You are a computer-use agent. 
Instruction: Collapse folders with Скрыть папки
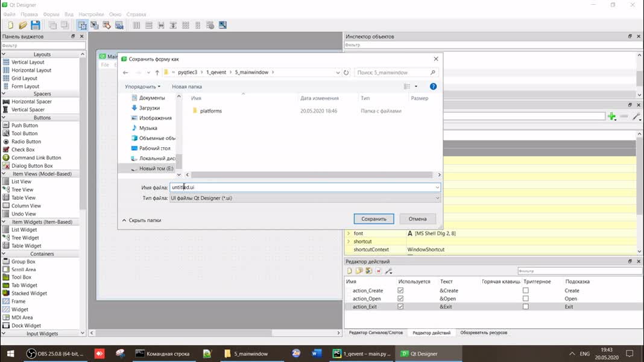click(142, 220)
